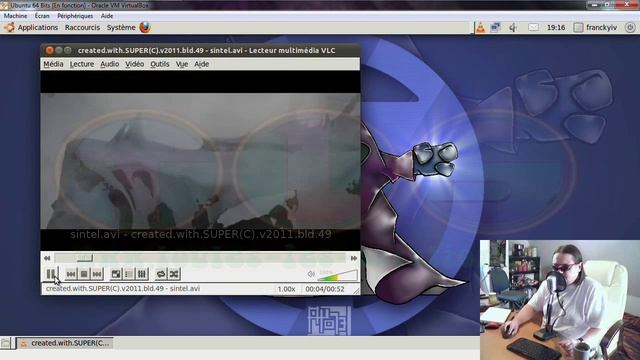Image resolution: width=640 pixels, height=360 pixels.
Task: Toggle shuffle random playback
Action: (174, 274)
